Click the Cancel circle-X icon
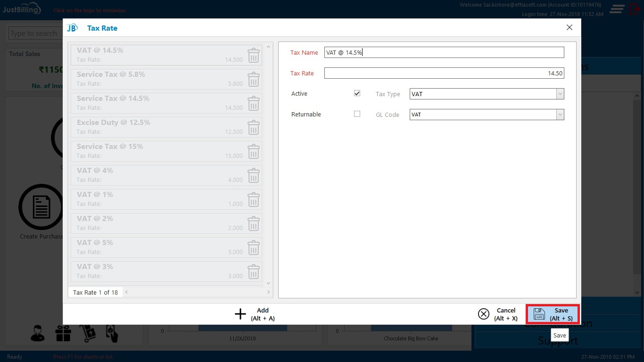644x362 pixels. click(484, 314)
